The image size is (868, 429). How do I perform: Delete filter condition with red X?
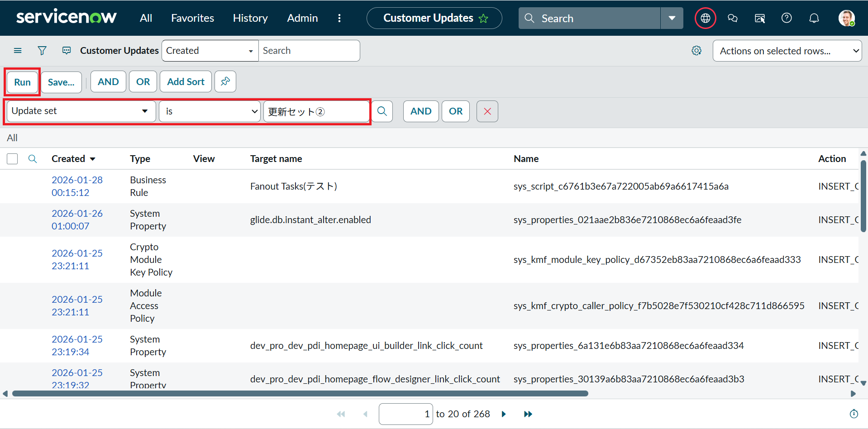(487, 111)
